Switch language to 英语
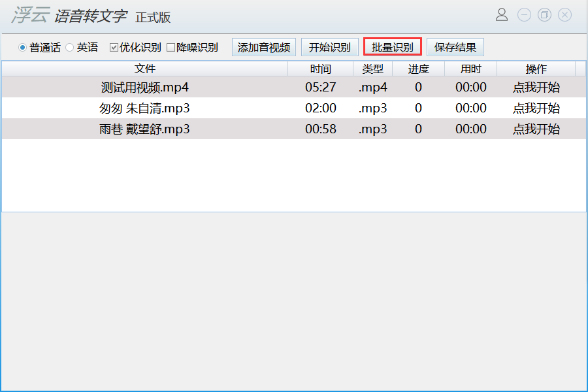 pos(69,46)
